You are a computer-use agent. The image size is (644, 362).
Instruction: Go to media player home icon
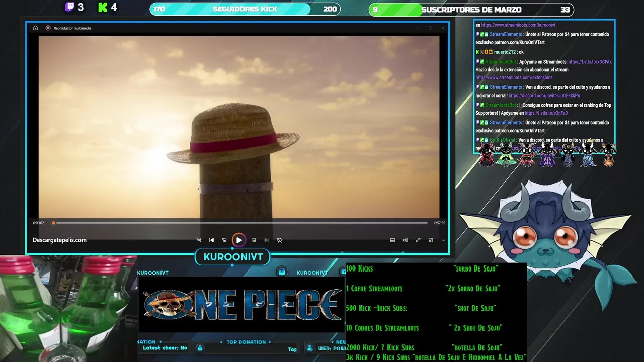click(35, 28)
